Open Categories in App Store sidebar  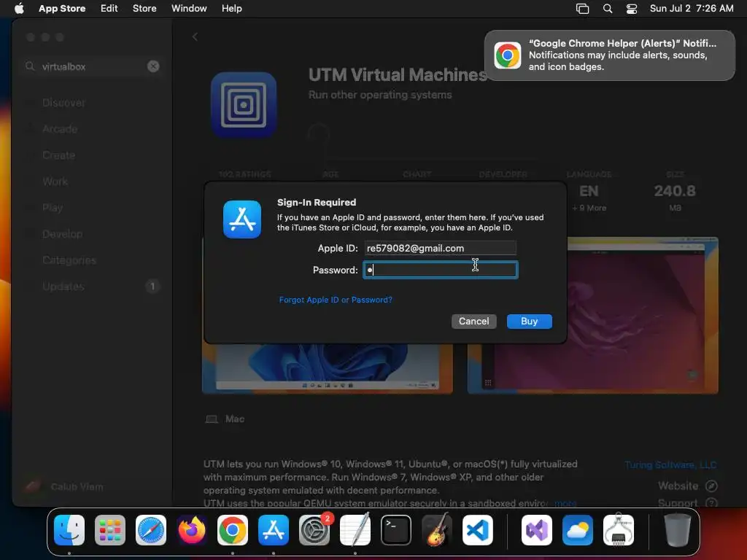tap(69, 260)
